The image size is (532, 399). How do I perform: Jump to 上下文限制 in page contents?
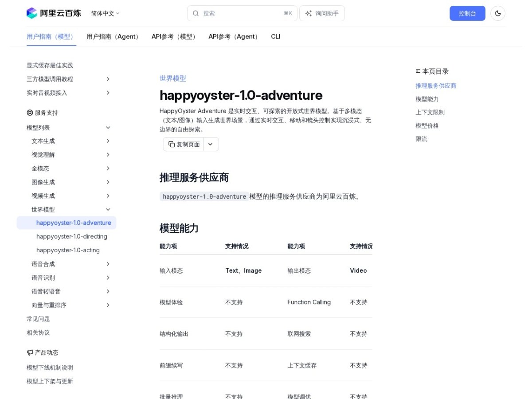pyautogui.click(x=430, y=112)
